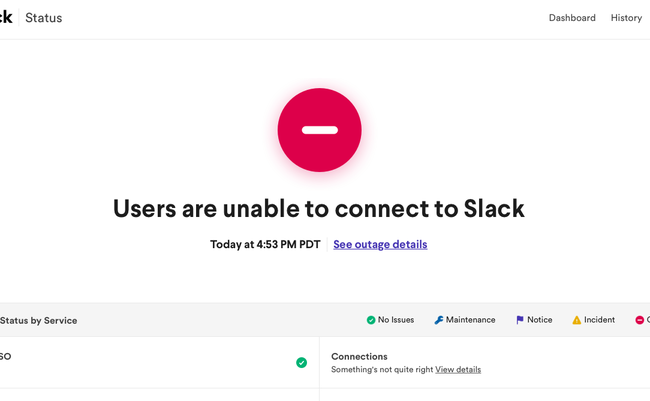
Task: Click the 'Today at 4:53 PM PDT' timestamp
Action: 265,244
